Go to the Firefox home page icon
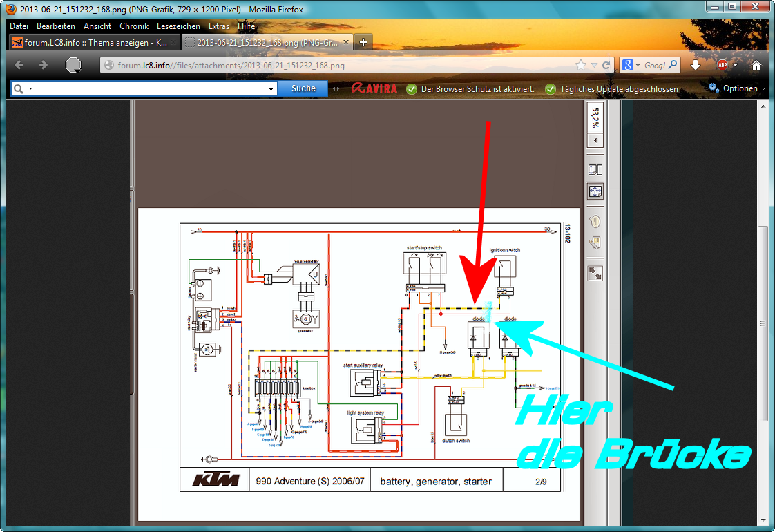Screen dimensions: 775x532 point(756,65)
